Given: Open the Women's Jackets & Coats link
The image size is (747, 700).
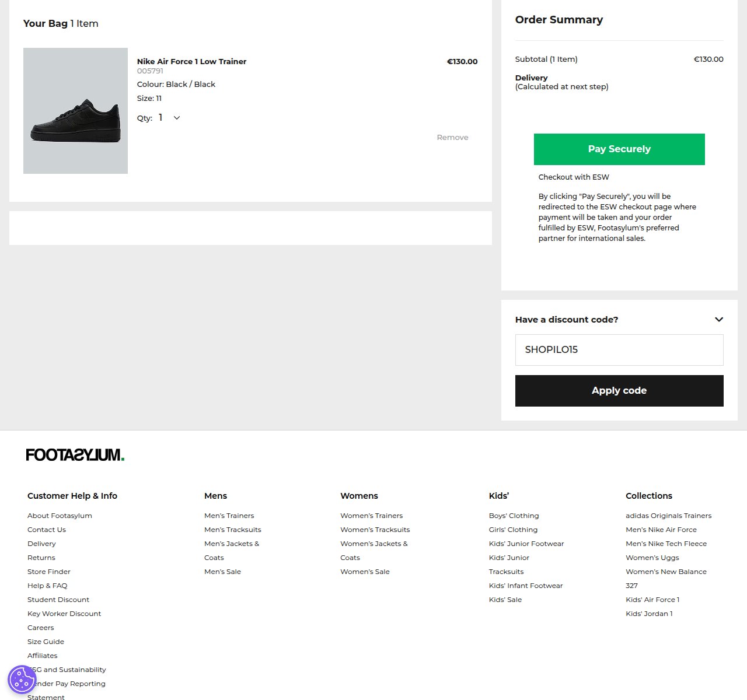Looking at the screenshot, I should [374, 551].
